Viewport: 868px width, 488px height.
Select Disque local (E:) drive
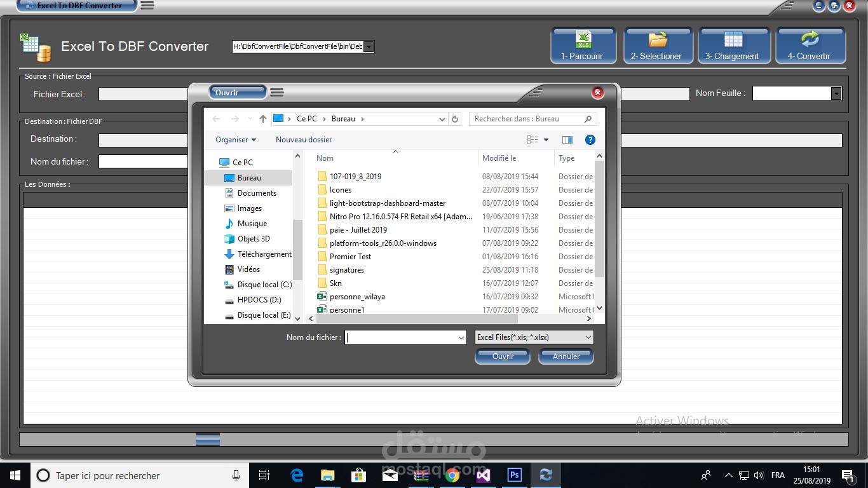tap(257, 315)
